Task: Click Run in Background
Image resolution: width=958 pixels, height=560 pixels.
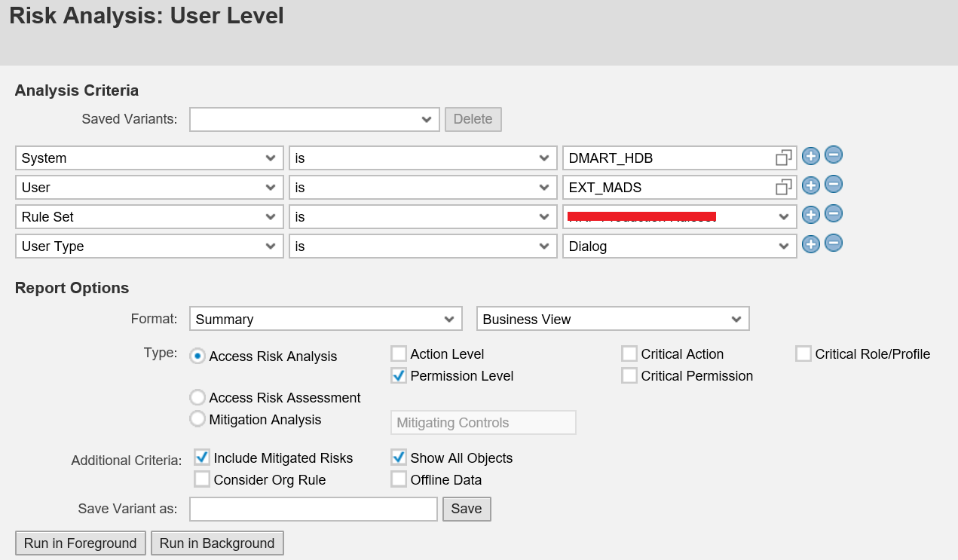Action: 217,543
